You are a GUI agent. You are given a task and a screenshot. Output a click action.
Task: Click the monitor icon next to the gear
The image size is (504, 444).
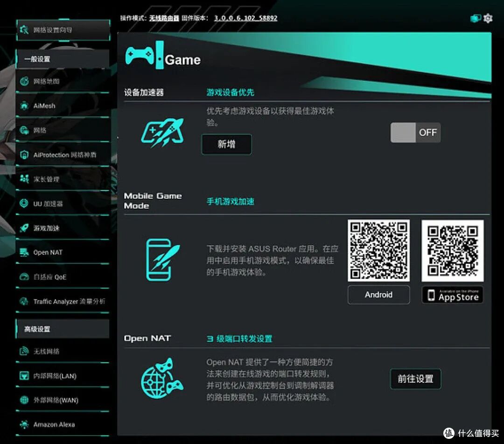point(476,18)
